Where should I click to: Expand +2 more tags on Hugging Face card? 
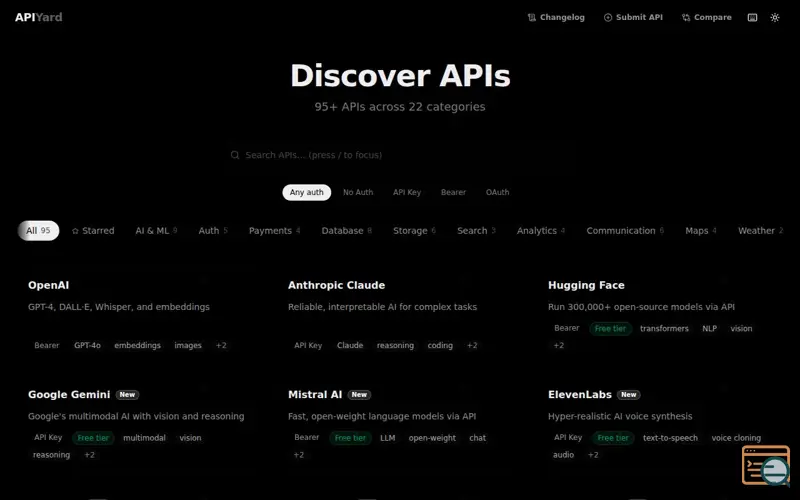[559, 345]
